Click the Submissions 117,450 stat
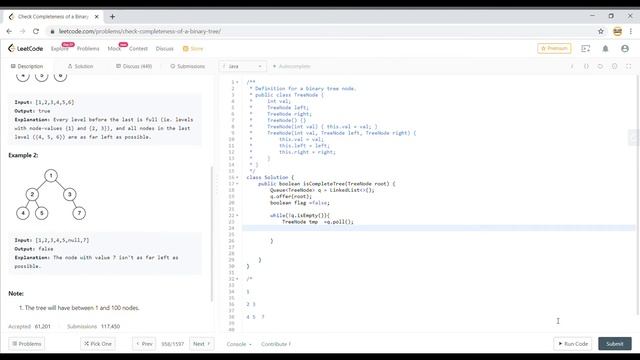This screenshot has height=360, width=640. pyautogui.click(x=93, y=327)
